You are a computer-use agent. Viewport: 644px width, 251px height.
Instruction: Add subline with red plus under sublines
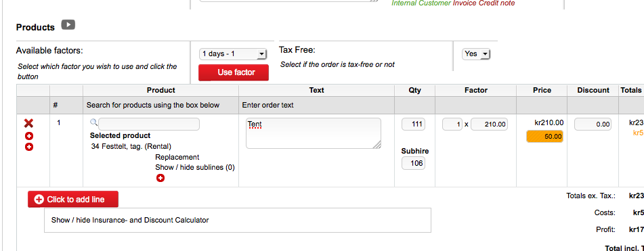pos(160,178)
